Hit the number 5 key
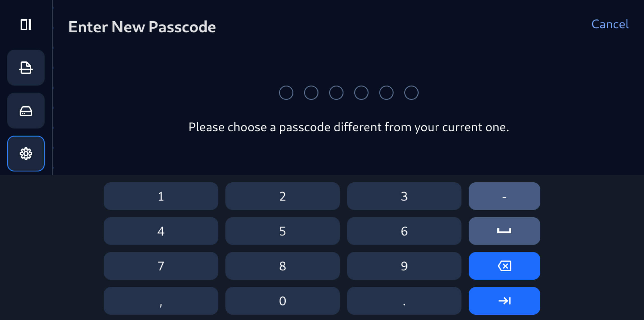Screen dimensions: 644x320 click(x=282, y=231)
